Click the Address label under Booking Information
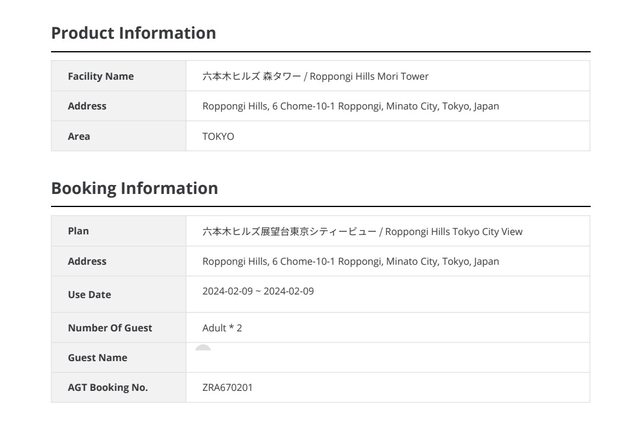The height and width of the screenshot is (445, 640). [87, 261]
